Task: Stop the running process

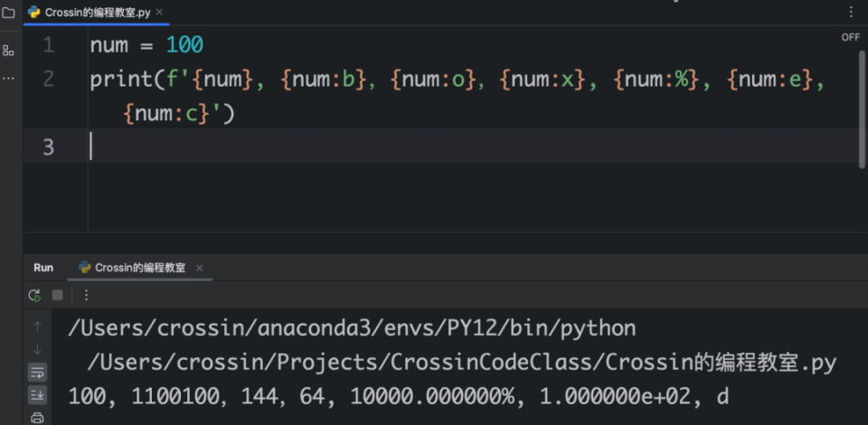Action: coord(58,295)
